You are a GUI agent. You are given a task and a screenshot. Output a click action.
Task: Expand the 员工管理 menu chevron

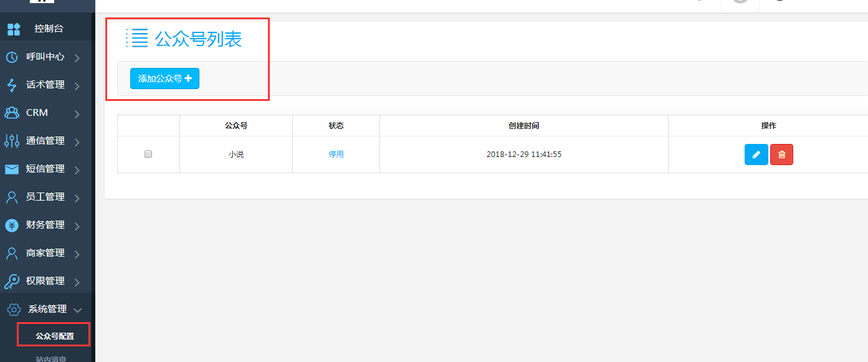77,198
